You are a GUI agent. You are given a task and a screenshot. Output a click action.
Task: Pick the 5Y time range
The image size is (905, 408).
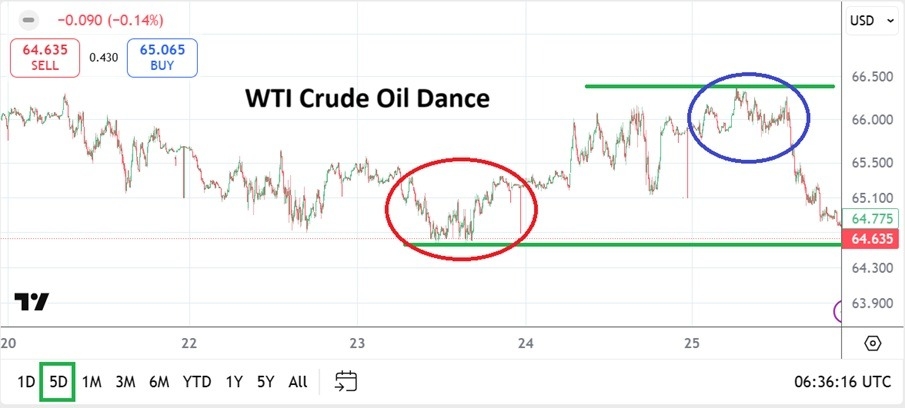265,381
